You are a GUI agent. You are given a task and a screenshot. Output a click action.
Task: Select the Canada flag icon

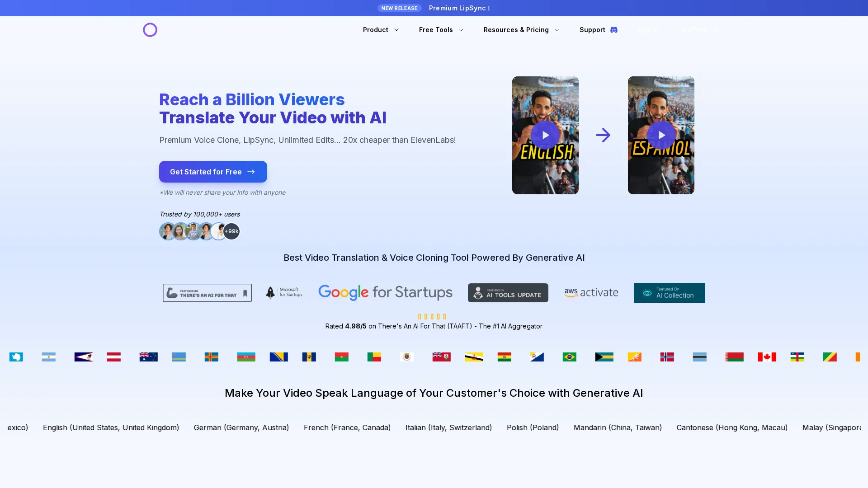click(x=767, y=357)
